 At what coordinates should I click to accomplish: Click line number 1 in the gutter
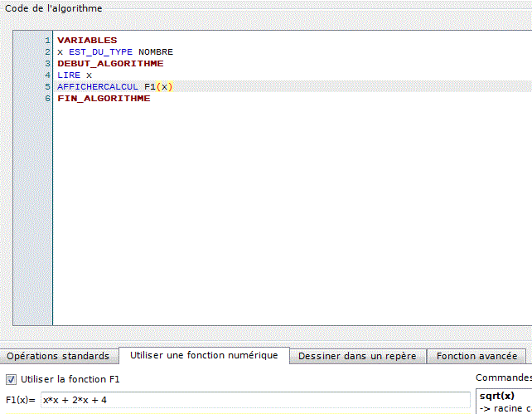point(47,40)
